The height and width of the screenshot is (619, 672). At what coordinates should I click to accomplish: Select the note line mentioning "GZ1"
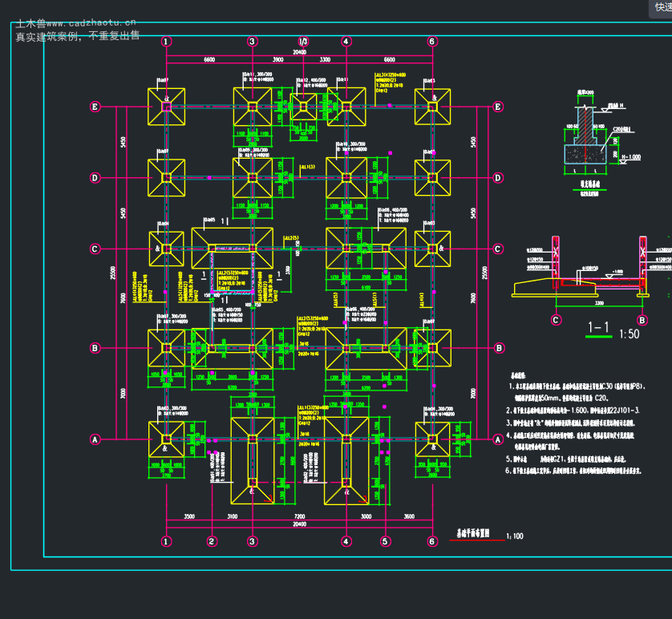(565, 459)
